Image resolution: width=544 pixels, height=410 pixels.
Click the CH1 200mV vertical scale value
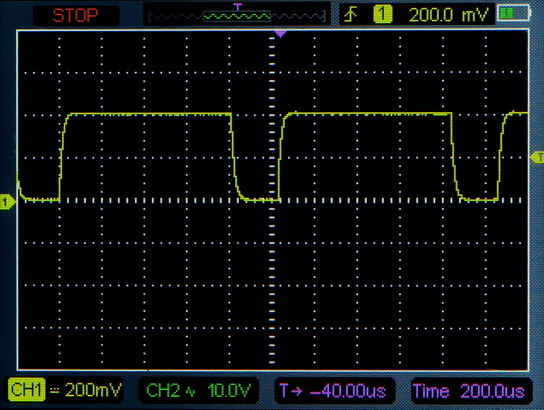tap(93, 390)
